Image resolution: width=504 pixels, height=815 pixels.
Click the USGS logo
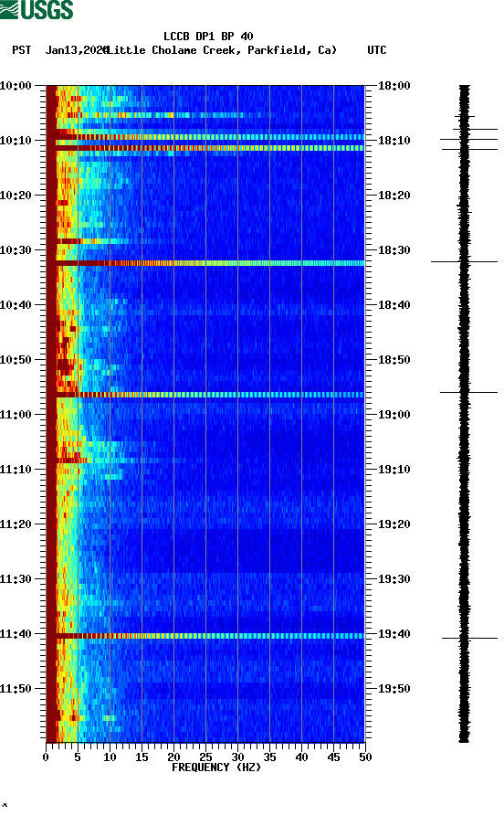tap(37, 9)
